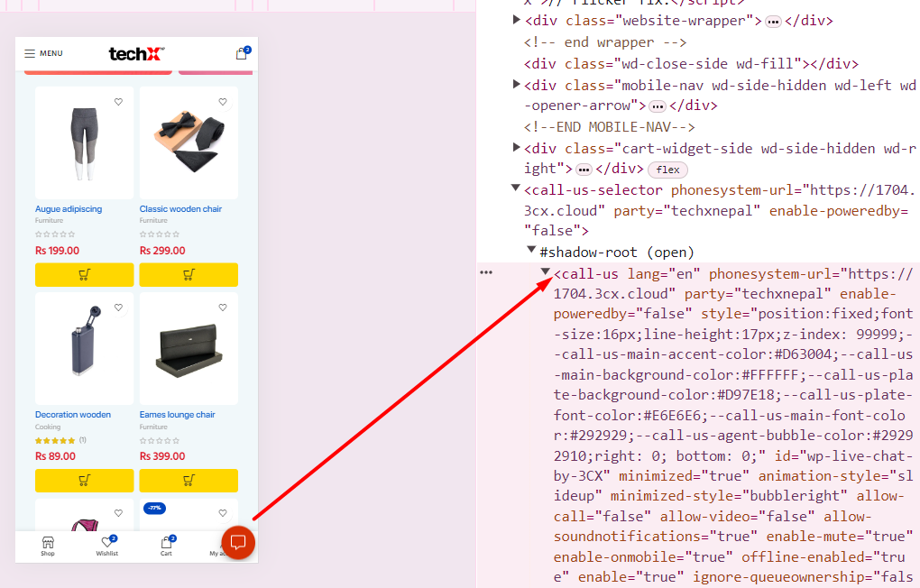Viewport: 920px width, 588px height.
Task: Add Eames lounge chair to wishlist via heart icon
Action: point(223,308)
